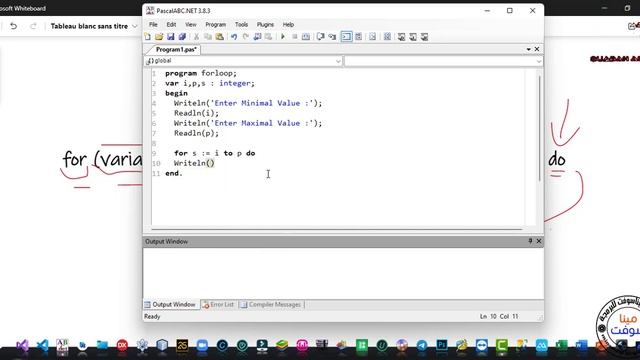Click the Redo icon in PascalABC toolbar
The height and width of the screenshot is (360, 640).
pyautogui.click(x=246, y=37)
